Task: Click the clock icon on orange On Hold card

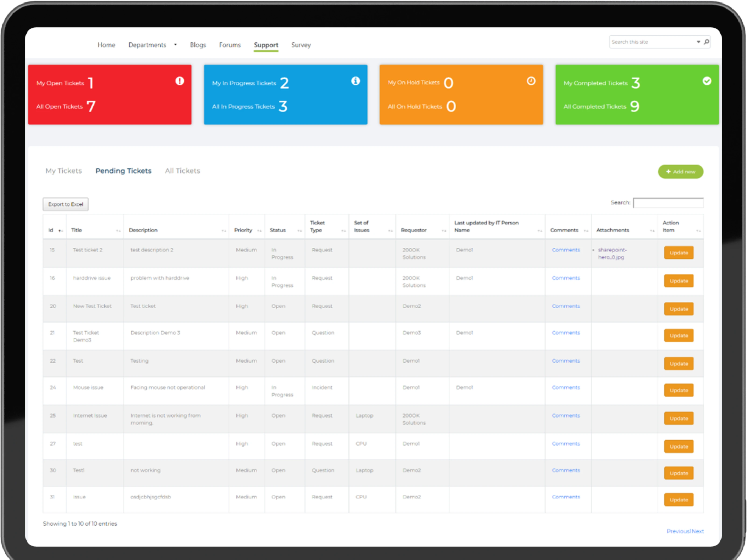Action: click(x=531, y=81)
